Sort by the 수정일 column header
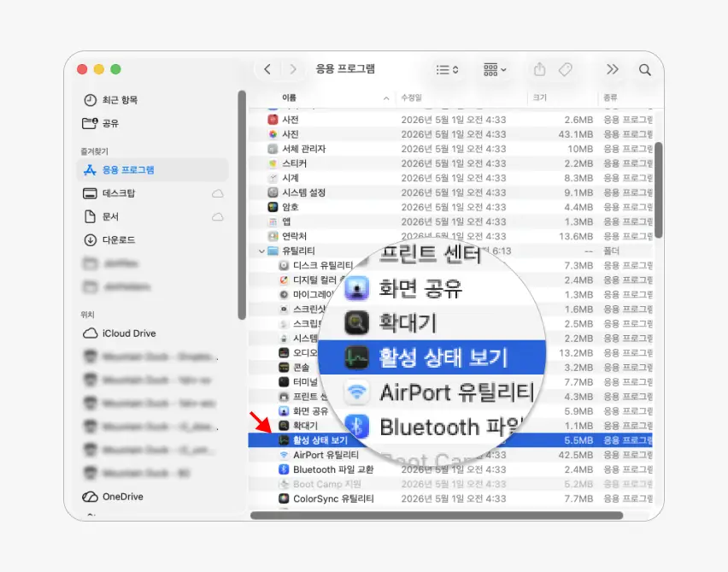Screen dimensions: 728x572 tap(411, 97)
